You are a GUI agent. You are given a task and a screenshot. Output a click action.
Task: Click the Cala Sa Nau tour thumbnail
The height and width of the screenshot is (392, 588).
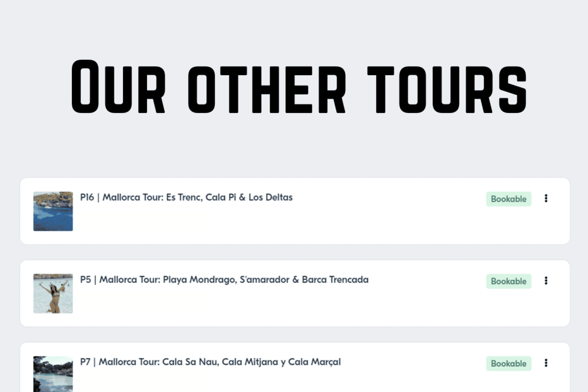(x=53, y=374)
